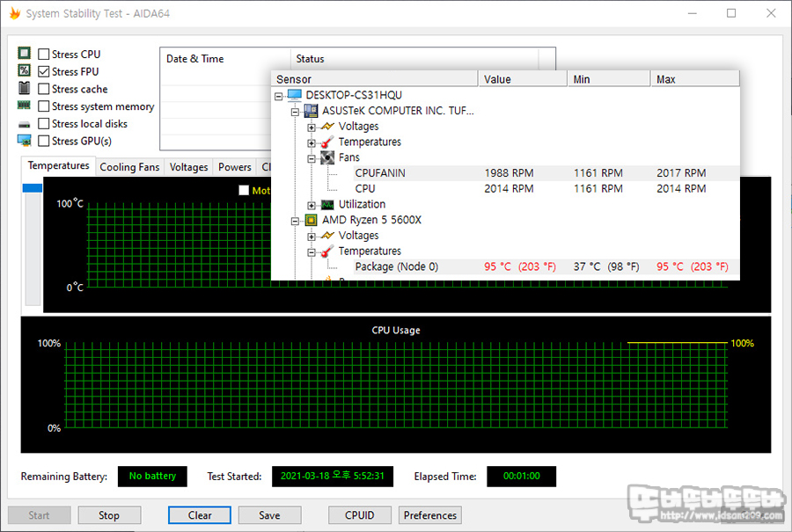Click the voltage icon under AMD Ryzen 5 5600X
The image size is (792, 532).
327,235
